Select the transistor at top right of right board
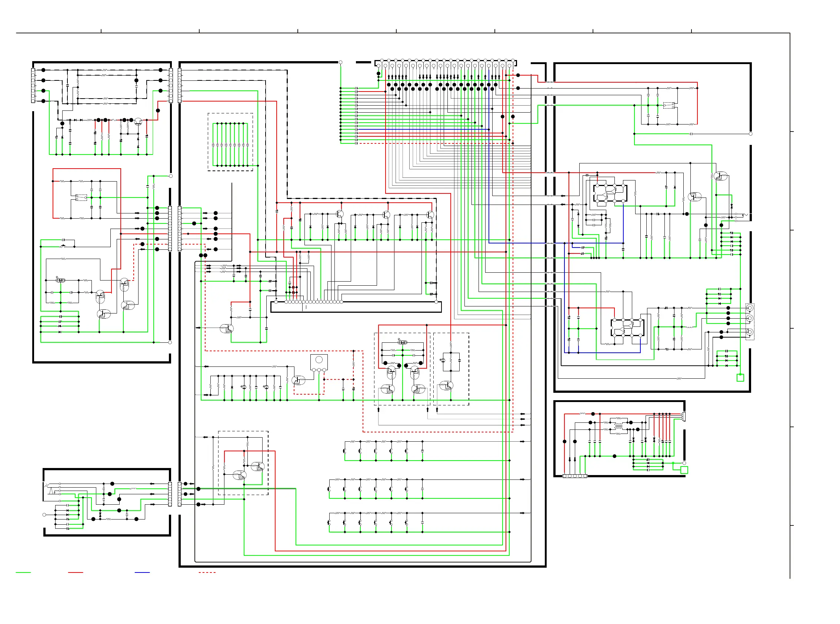This screenshot has width=840, height=624. click(x=721, y=176)
